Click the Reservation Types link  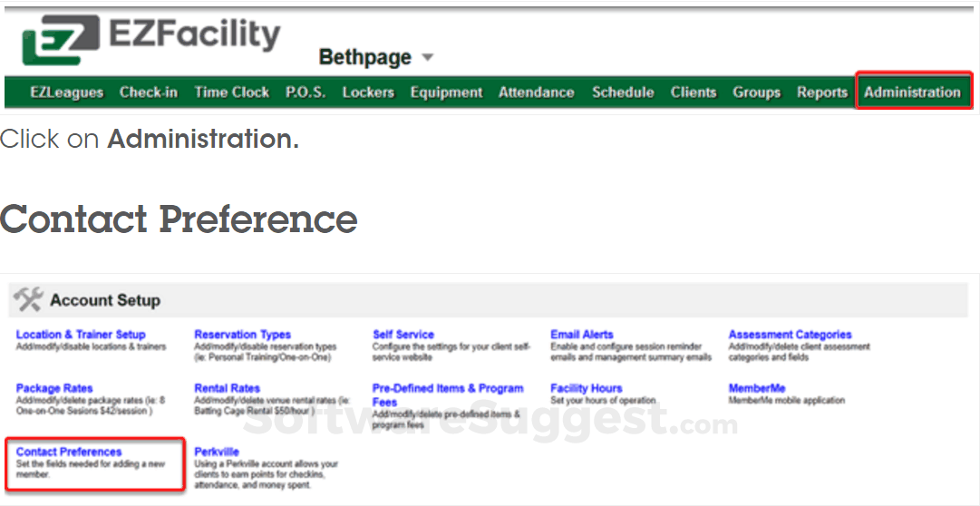tap(242, 335)
